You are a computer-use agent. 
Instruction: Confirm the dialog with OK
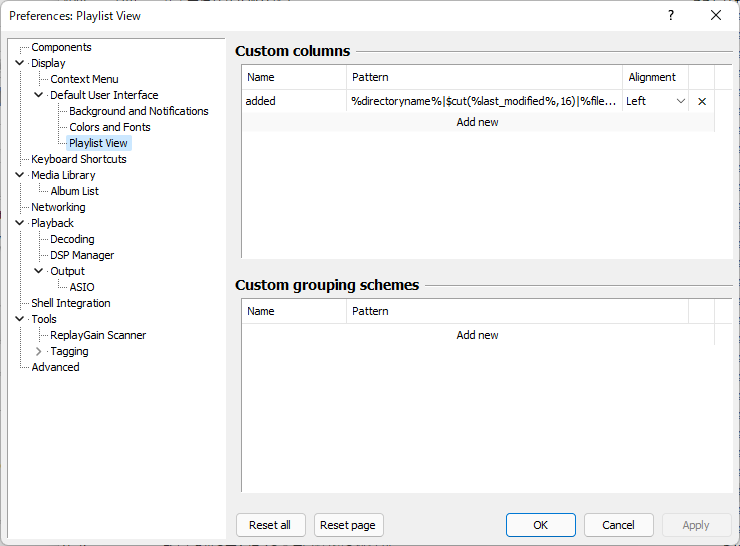[x=540, y=525]
